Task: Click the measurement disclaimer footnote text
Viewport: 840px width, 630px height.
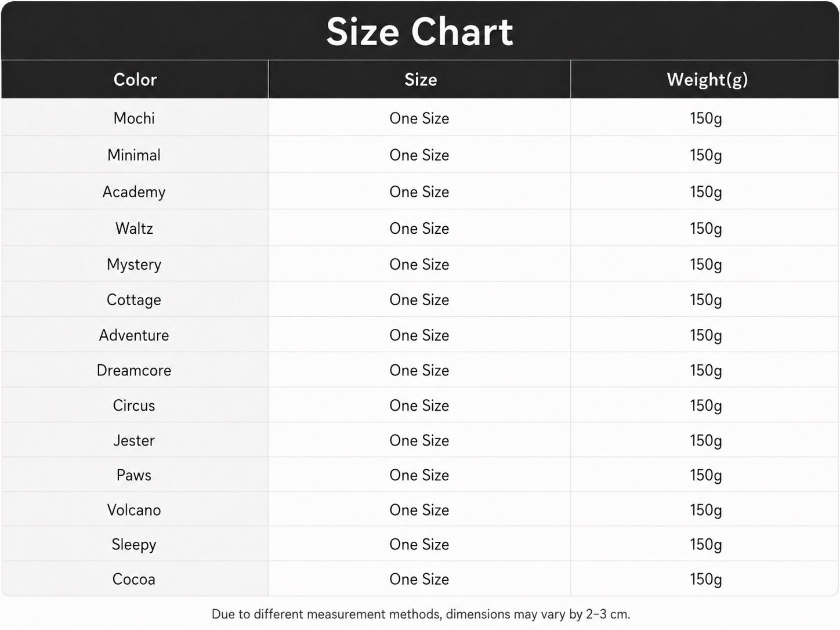Action: [x=421, y=614]
